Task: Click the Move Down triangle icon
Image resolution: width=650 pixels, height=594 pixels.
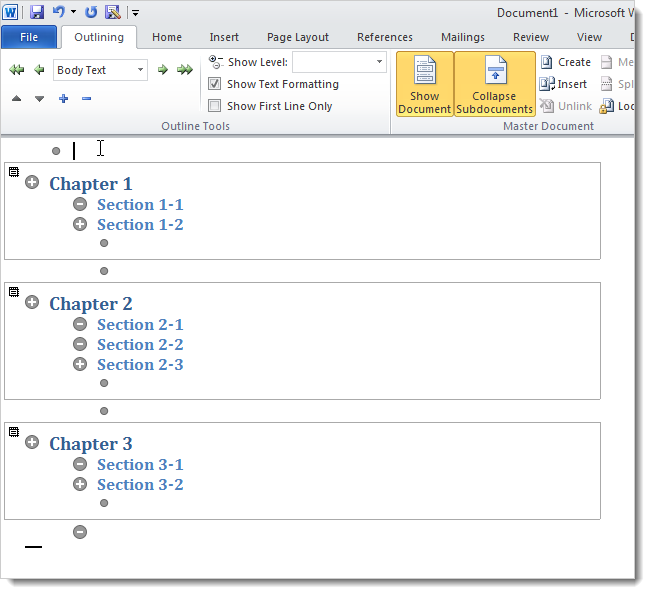Action: (39, 98)
